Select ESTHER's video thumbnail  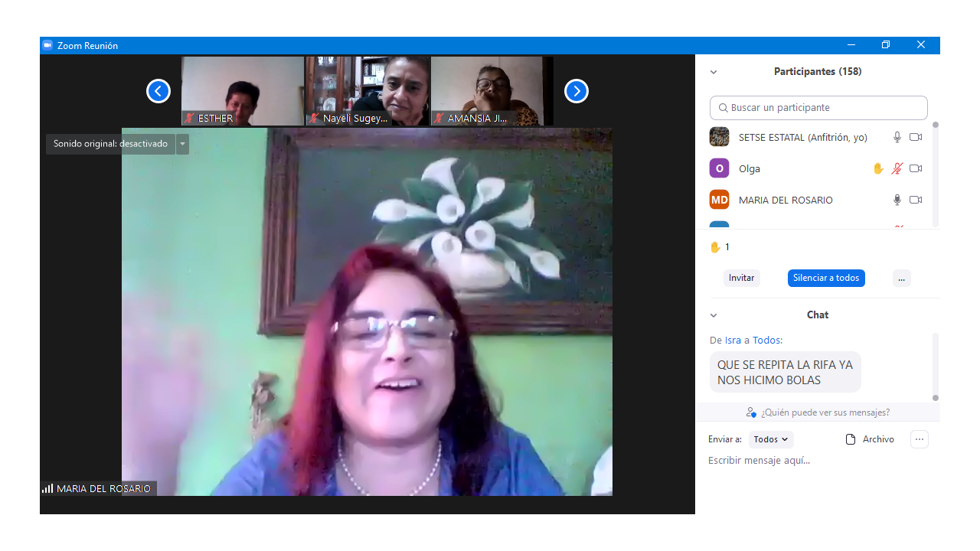pos(243,91)
